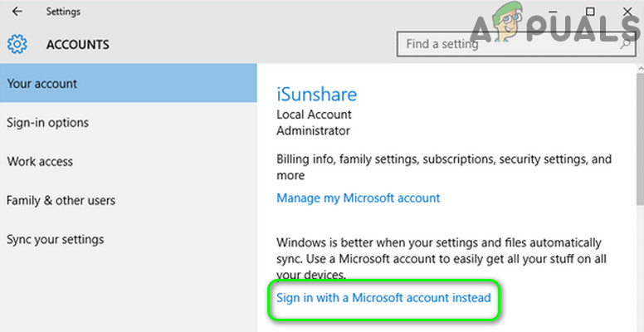The height and width of the screenshot is (332, 644).
Task: Click the magnifier icon in the search box
Action: tap(626, 44)
